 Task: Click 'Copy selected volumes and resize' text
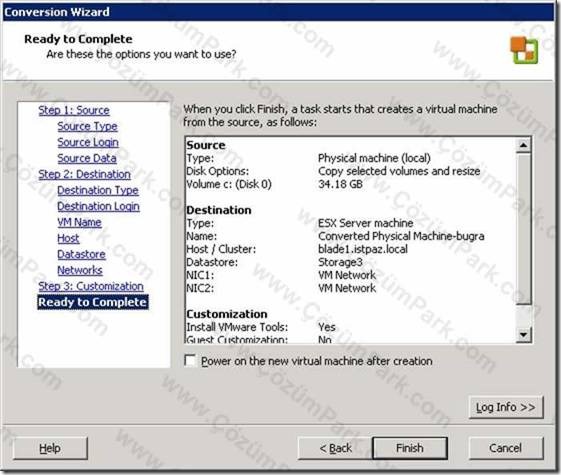pos(399,171)
